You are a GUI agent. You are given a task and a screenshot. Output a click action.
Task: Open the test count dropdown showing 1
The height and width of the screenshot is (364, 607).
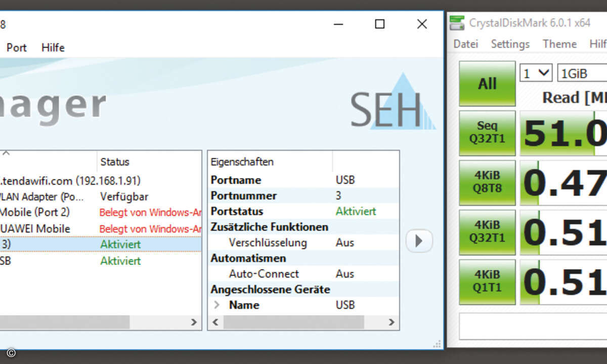536,73
